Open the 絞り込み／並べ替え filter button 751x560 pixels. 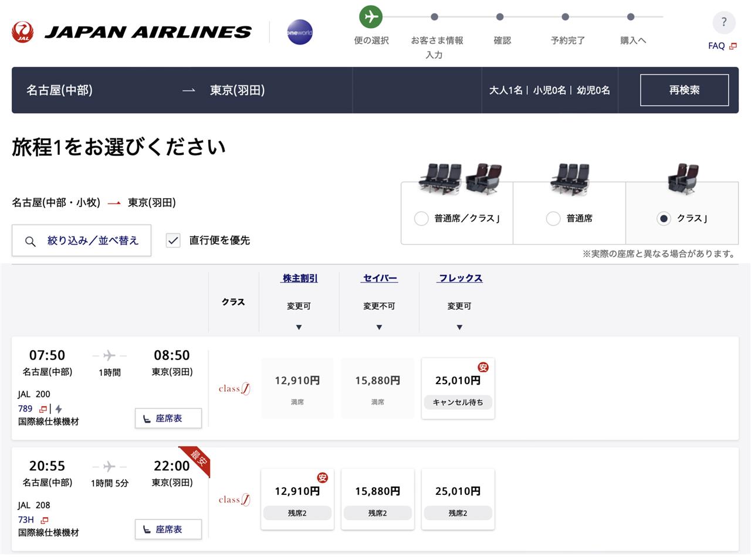point(82,240)
